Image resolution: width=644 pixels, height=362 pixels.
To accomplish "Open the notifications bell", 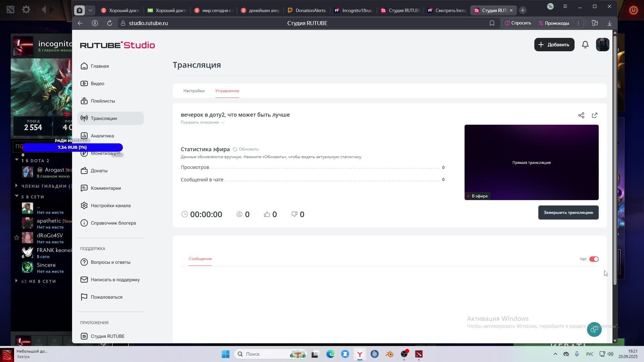I will 585,45.
